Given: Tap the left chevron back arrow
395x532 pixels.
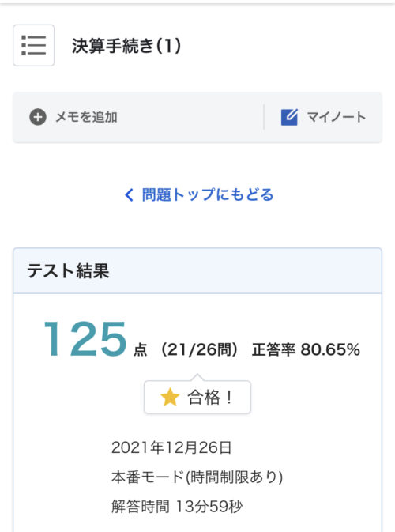Looking at the screenshot, I should [129, 194].
